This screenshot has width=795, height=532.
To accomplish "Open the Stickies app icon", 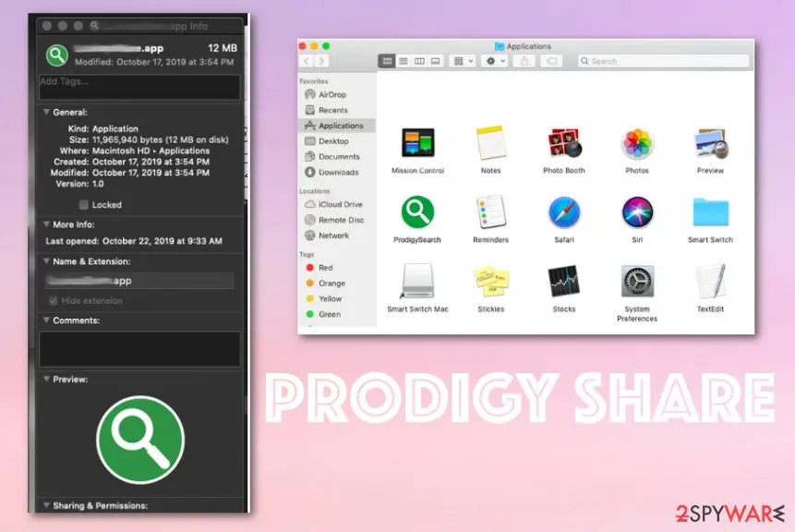I will [x=491, y=282].
